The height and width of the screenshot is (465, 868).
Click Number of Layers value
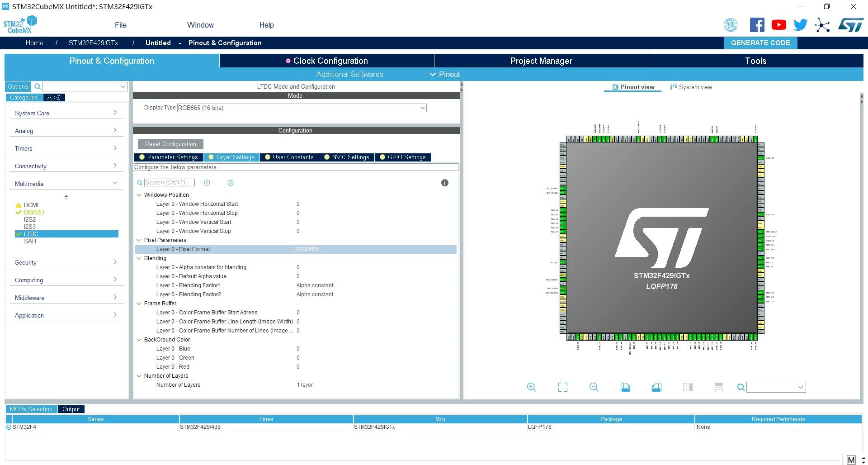(305, 385)
